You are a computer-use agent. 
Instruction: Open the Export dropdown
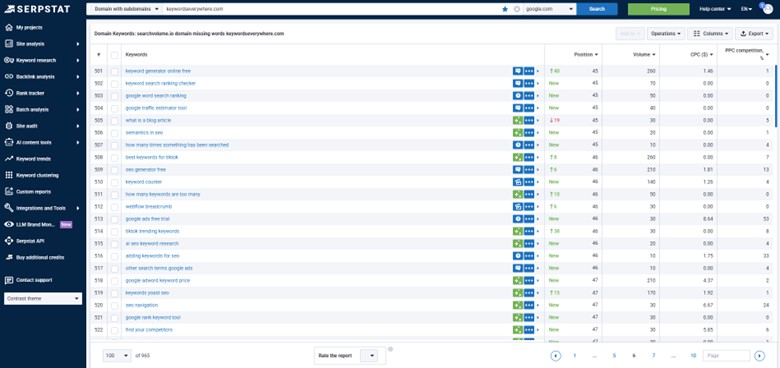pyautogui.click(x=754, y=33)
